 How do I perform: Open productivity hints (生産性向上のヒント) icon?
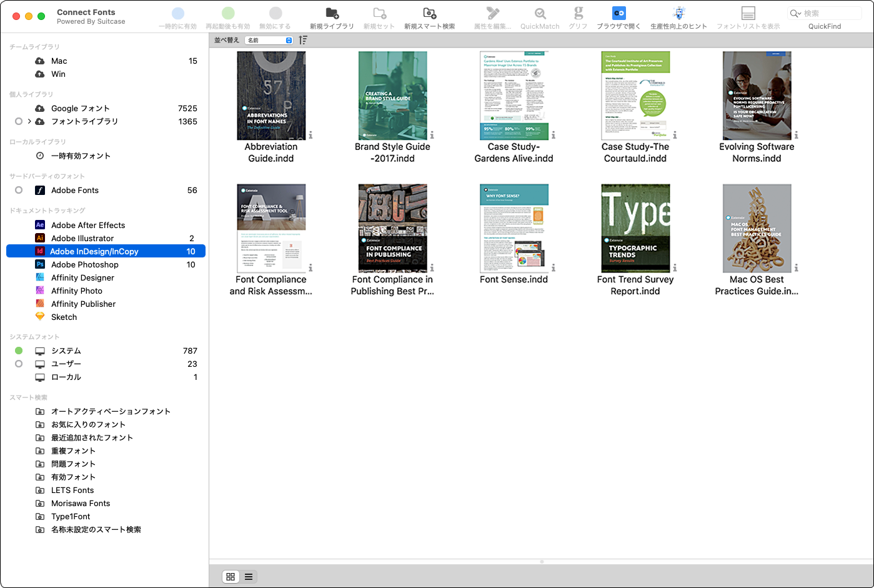679,13
